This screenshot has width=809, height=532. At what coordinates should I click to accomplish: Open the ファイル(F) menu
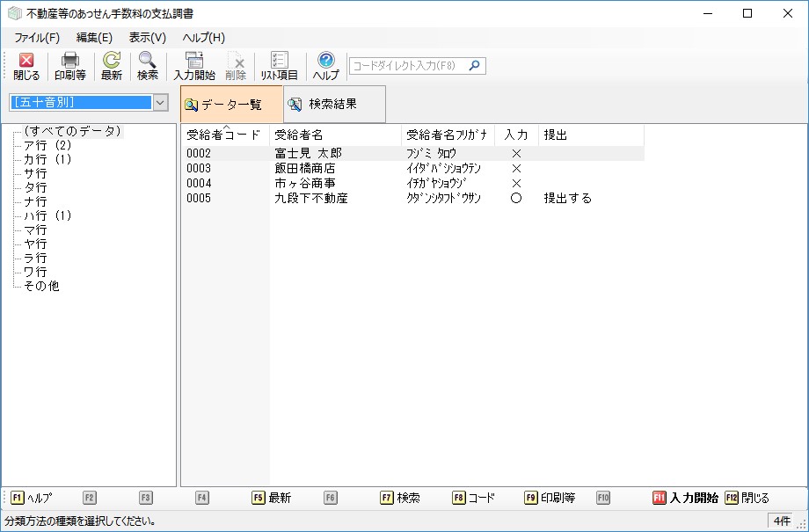pyautogui.click(x=37, y=38)
